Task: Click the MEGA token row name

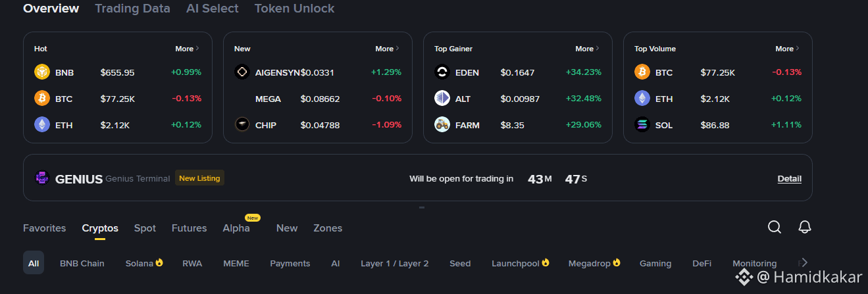Action: point(268,99)
